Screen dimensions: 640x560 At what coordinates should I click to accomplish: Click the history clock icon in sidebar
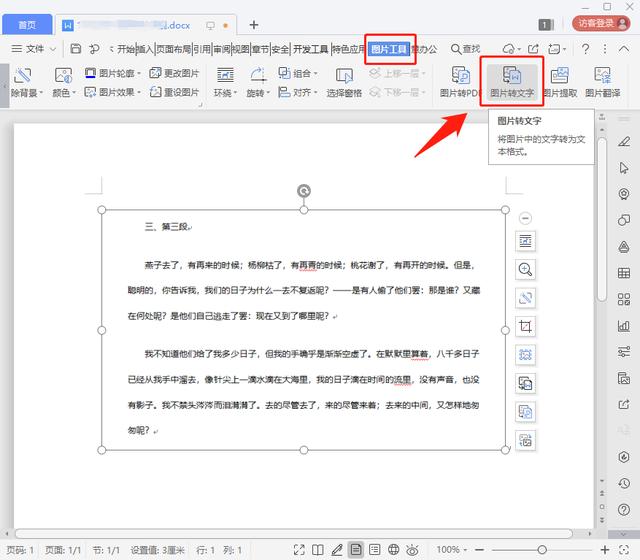point(624,483)
